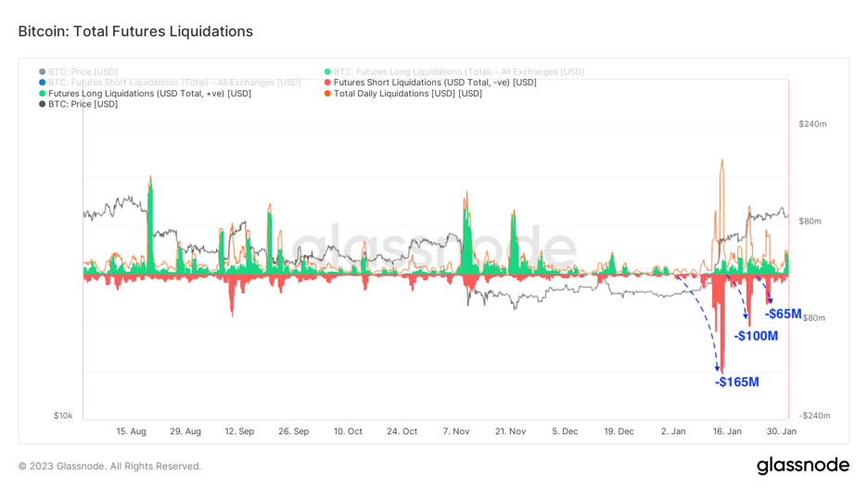The image size is (868, 488).
Task: Click the $10k left axis label
Action: pyautogui.click(x=62, y=416)
